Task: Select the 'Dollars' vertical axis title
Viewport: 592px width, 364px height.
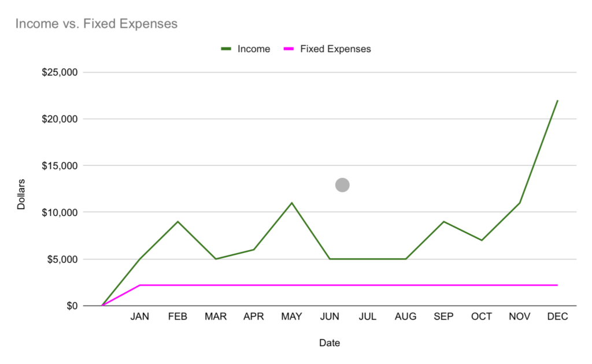Action: [x=21, y=194]
